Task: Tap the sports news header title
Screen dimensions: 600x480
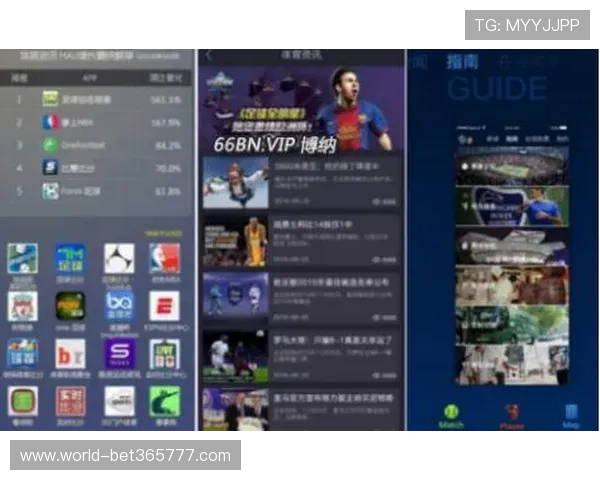Action: (301, 55)
